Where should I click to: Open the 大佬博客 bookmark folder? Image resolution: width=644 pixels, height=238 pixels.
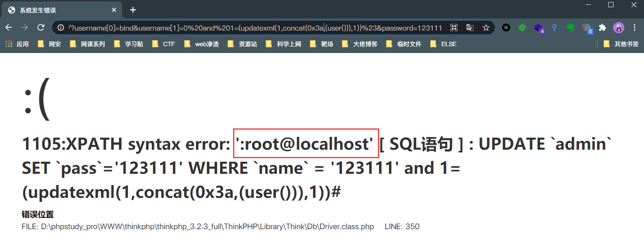pyautogui.click(x=360, y=44)
